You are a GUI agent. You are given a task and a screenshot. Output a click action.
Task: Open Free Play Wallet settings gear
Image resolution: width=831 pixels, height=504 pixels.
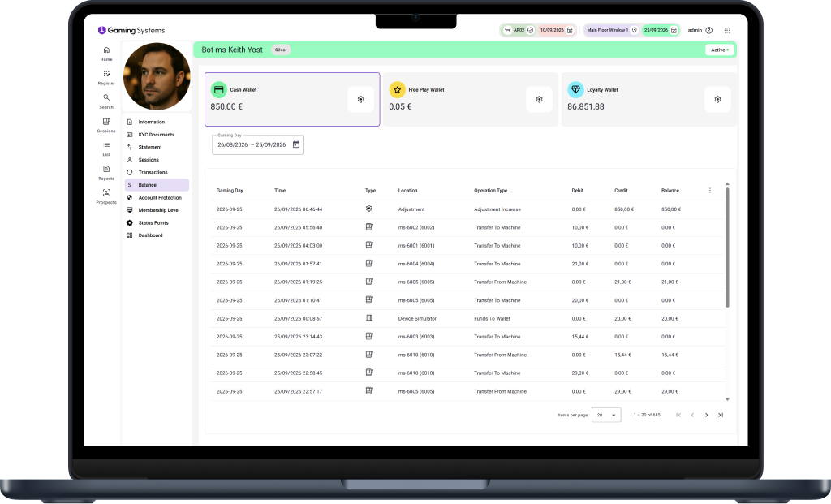coord(539,100)
